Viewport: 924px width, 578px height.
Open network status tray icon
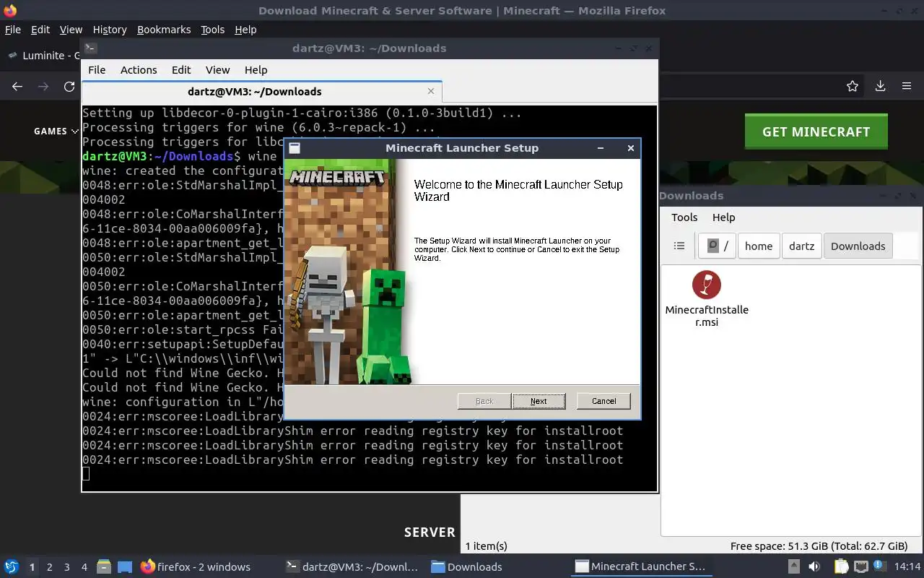pos(860,566)
